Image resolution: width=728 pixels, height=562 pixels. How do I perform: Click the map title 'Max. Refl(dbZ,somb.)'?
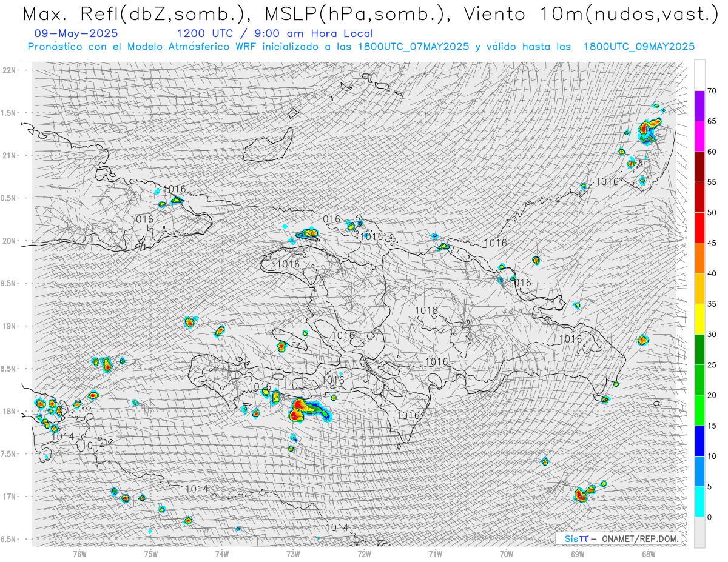click(136, 15)
